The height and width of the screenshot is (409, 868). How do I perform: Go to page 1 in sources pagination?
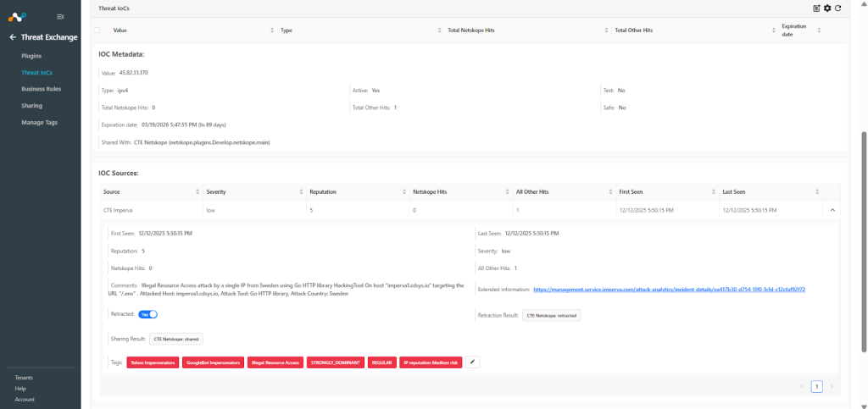pos(816,386)
